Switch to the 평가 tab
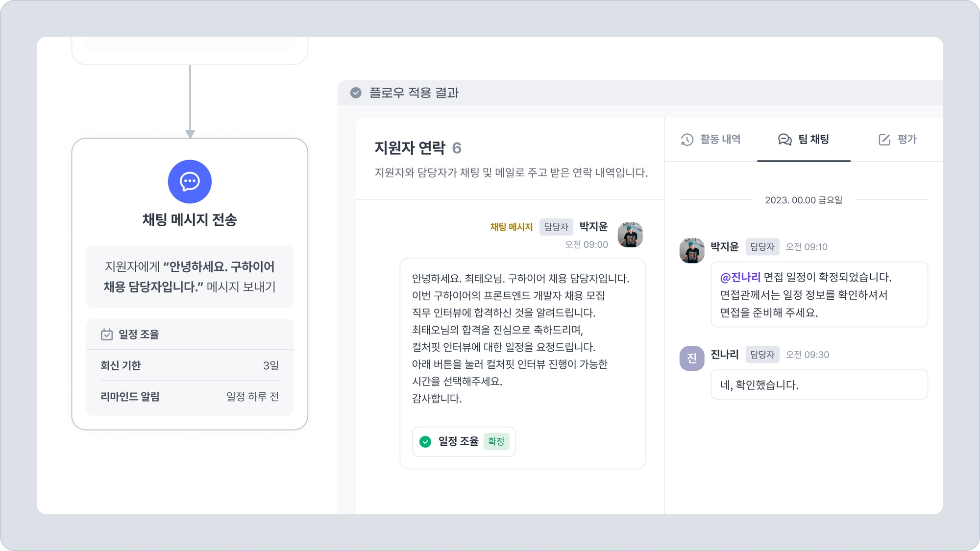This screenshot has height=551, width=980. [x=898, y=140]
